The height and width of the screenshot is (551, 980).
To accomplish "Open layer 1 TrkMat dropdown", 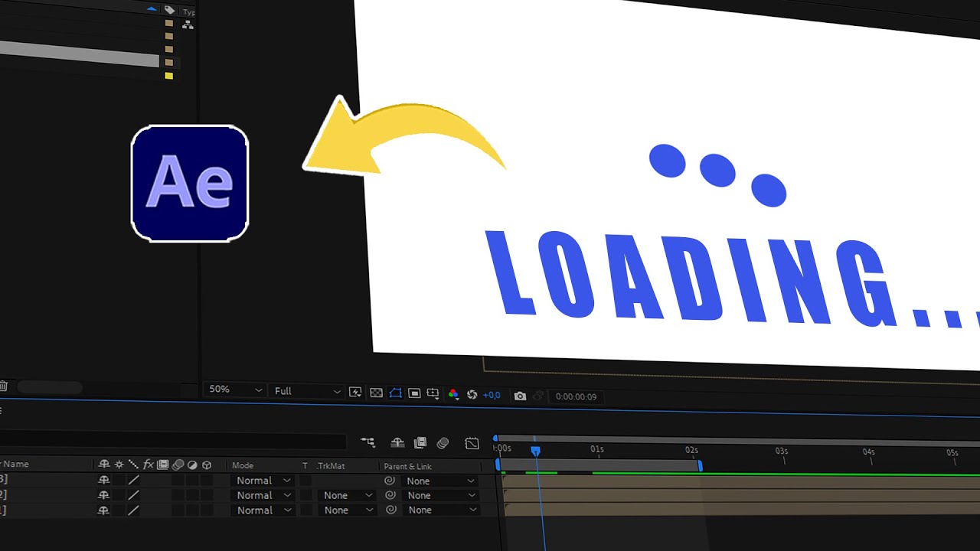I will click(x=346, y=510).
